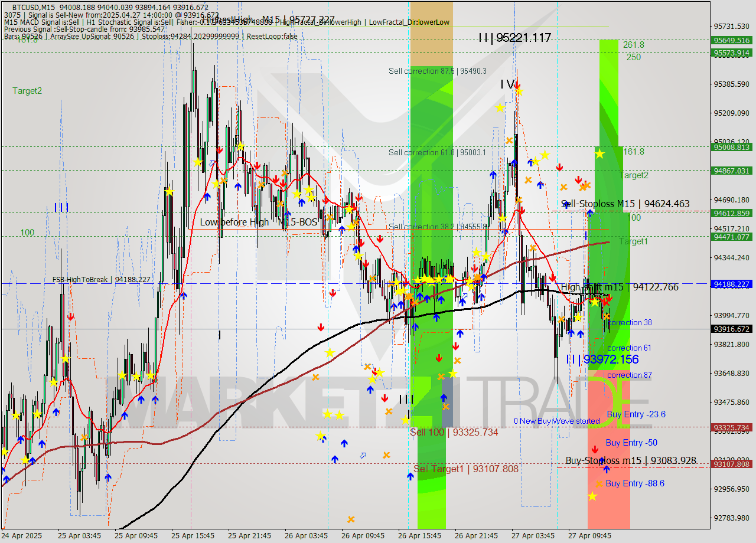Click a blue buy arrow below the Sell 100 line

click(344, 443)
